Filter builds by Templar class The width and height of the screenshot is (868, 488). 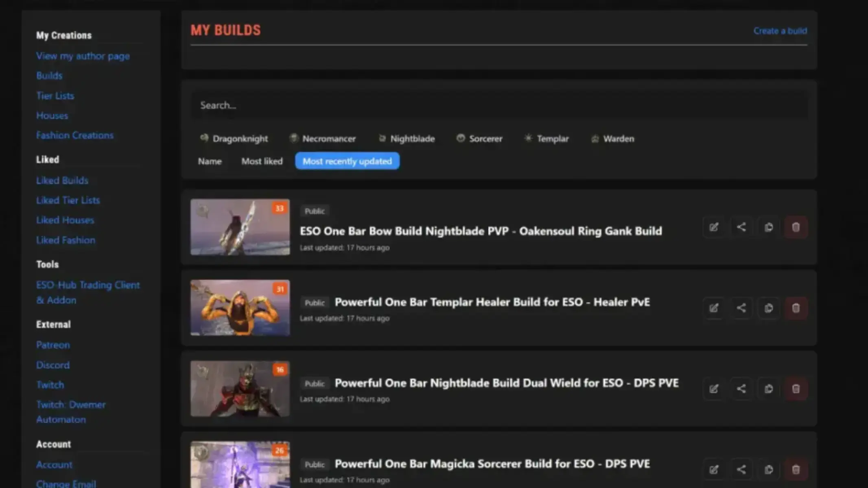546,139
